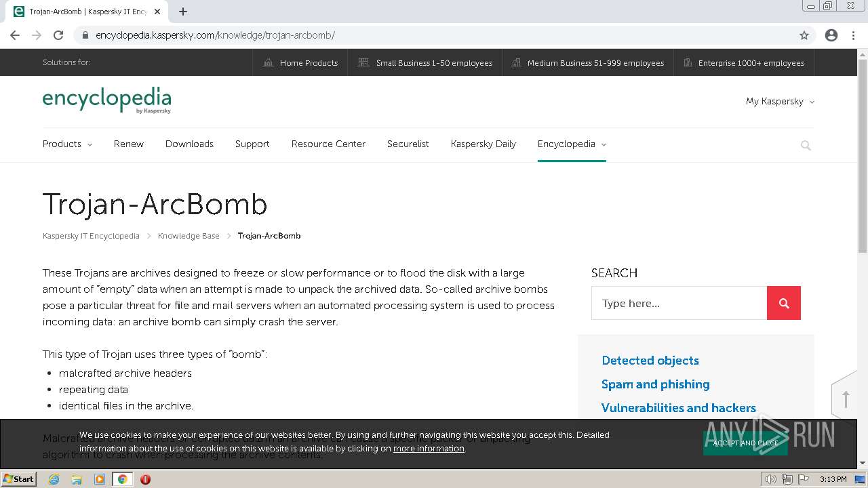Click identical files in the archive bullet

click(126, 406)
